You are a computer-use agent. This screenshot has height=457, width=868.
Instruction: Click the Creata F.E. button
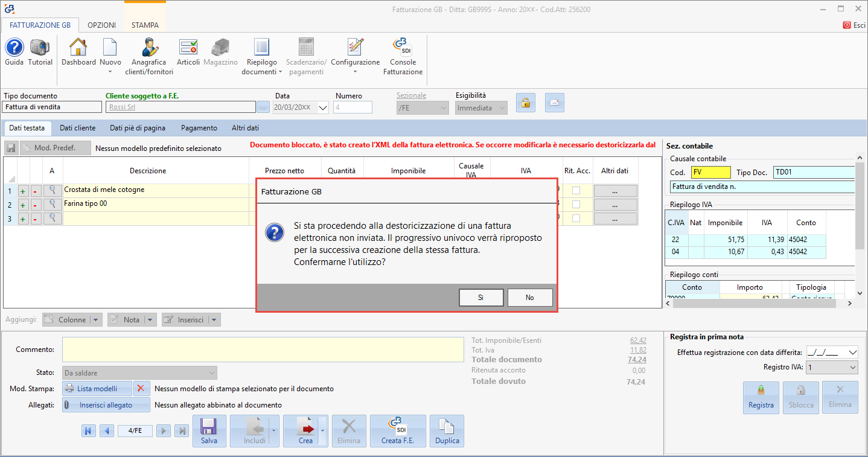pos(398,431)
